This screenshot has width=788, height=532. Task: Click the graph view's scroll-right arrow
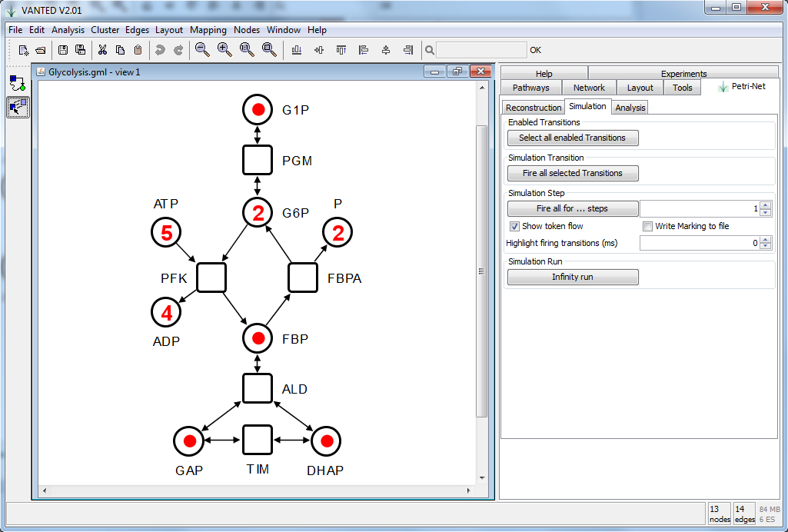(x=468, y=490)
